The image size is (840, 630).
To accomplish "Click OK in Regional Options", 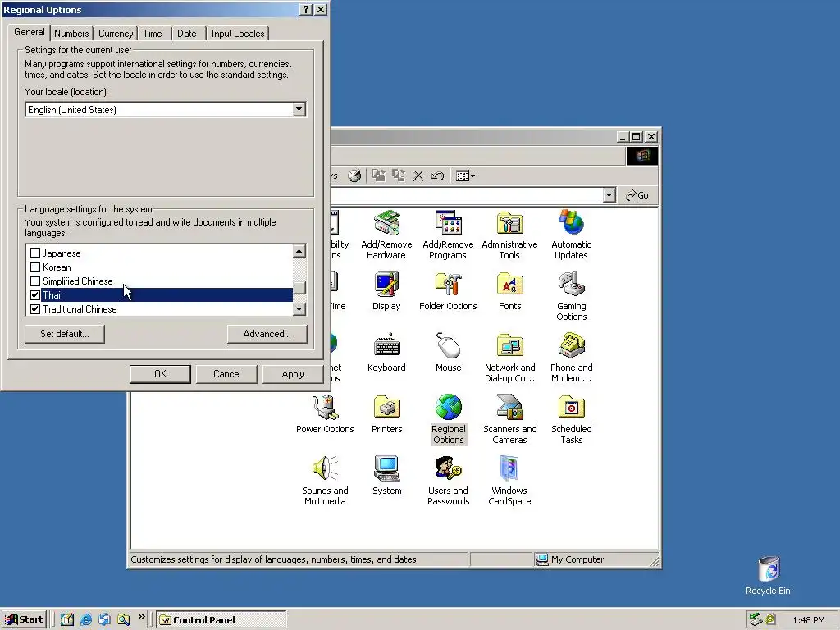I will tap(160, 374).
